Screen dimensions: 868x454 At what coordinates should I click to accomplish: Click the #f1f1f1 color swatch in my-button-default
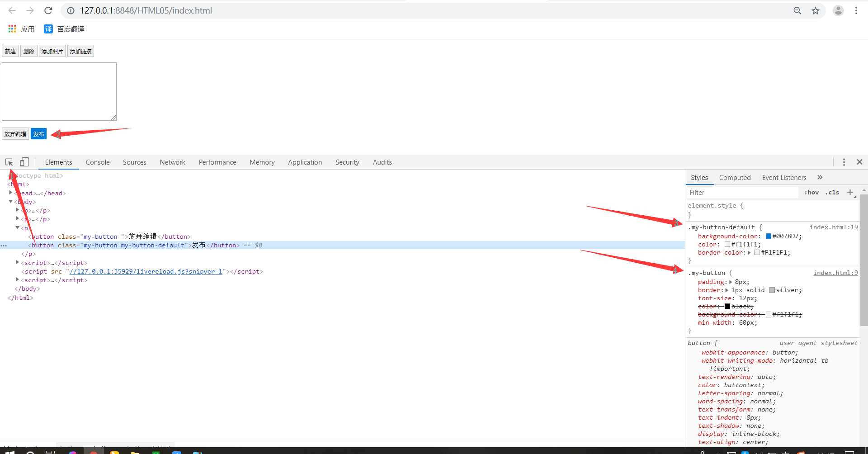tap(727, 244)
